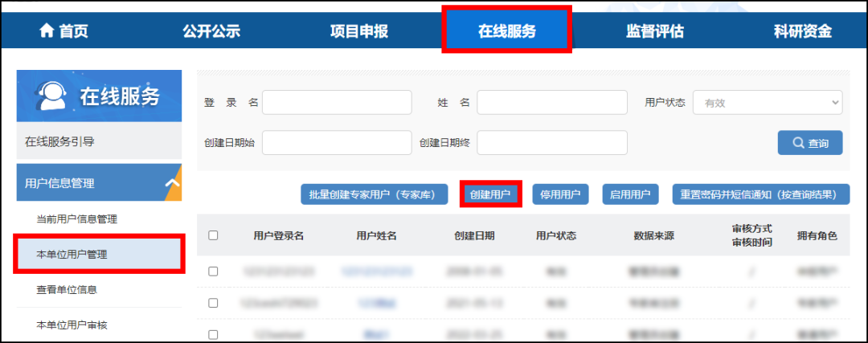Image resolution: width=868 pixels, height=343 pixels.
Task: Click the 创建日期始 date field
Action: (x=336, y=142)
